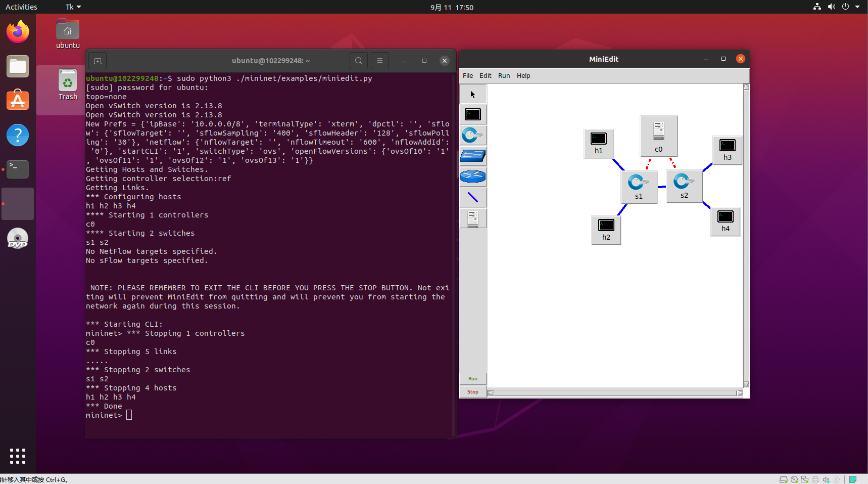Viewport: 868px width, 484px height.
Task: Open the File menu in MiniEdit
Action: click(468, 75)
